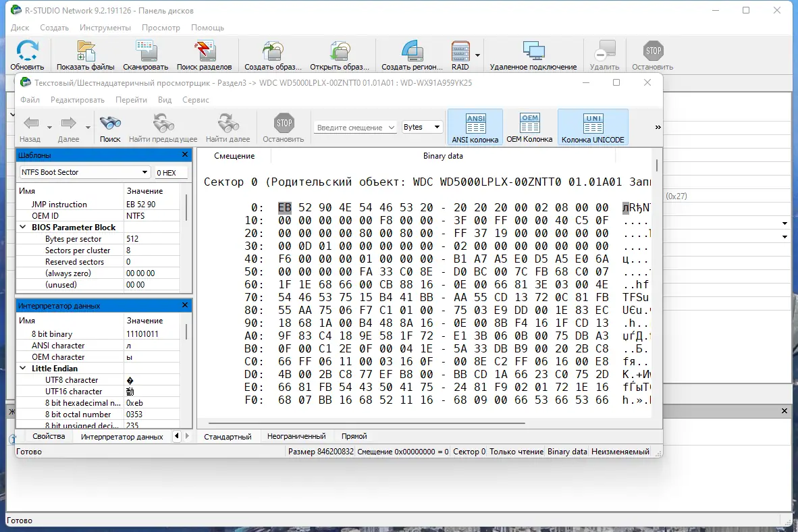
Task: Open hex viewer Файл menu
Action: [x=30, y=100]
